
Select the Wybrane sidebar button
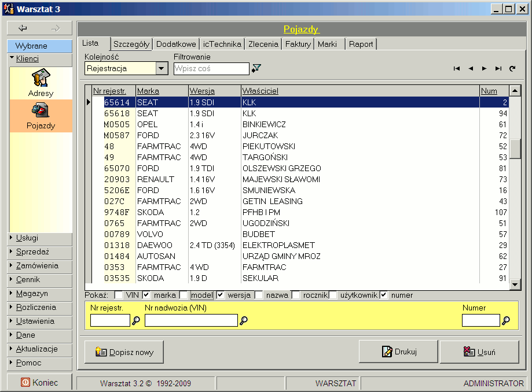pos(40,46)
